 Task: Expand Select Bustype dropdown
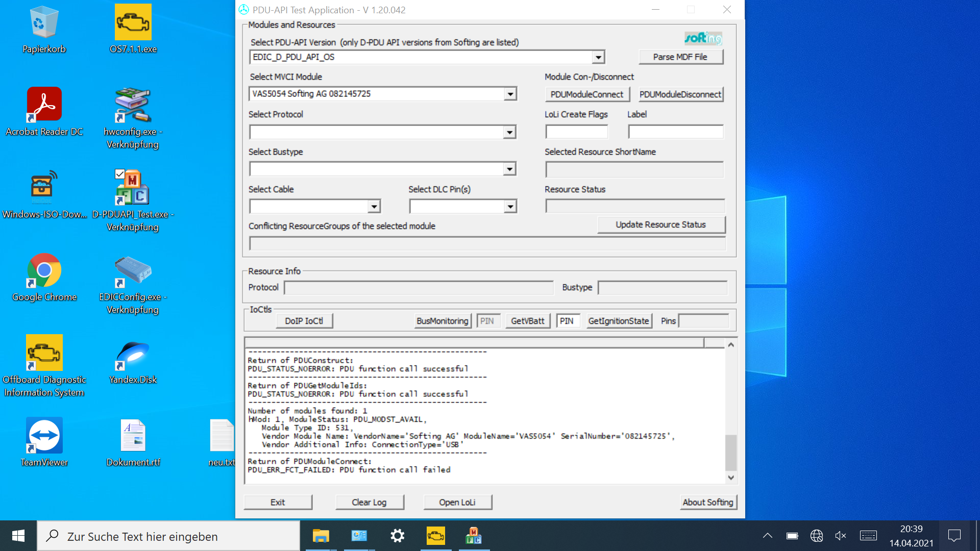pos(509,169)
